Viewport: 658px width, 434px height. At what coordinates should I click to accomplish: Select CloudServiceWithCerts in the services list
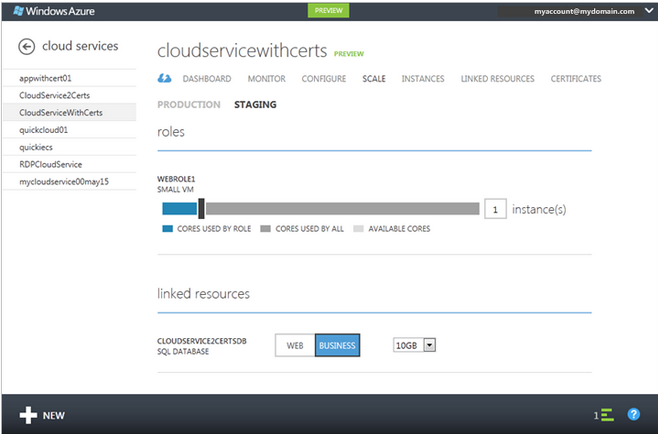(70, 112)
